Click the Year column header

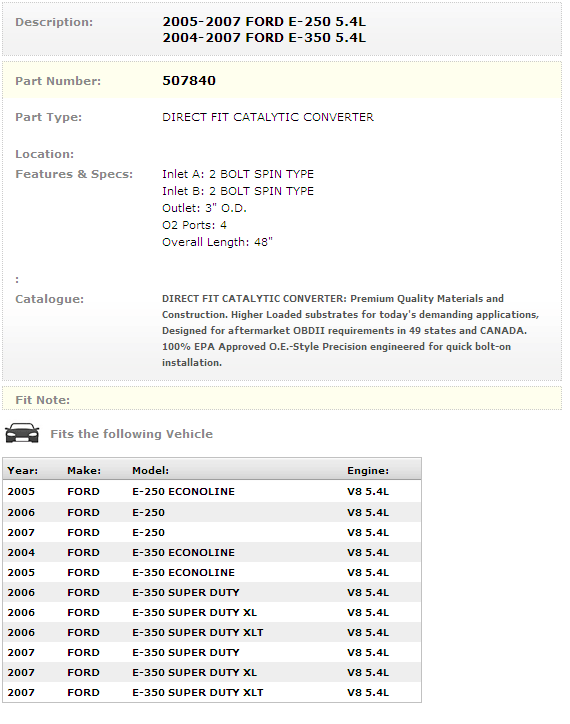pos(23,471)
